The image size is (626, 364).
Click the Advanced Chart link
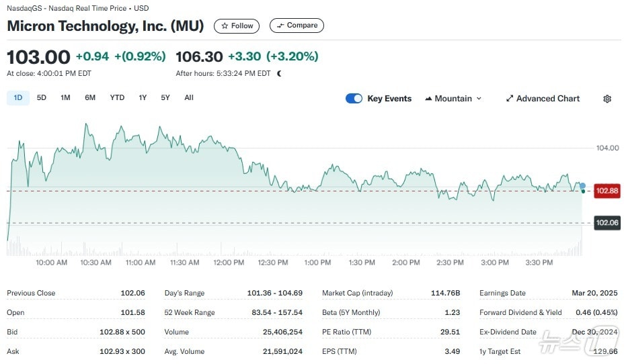coord(547,99)
